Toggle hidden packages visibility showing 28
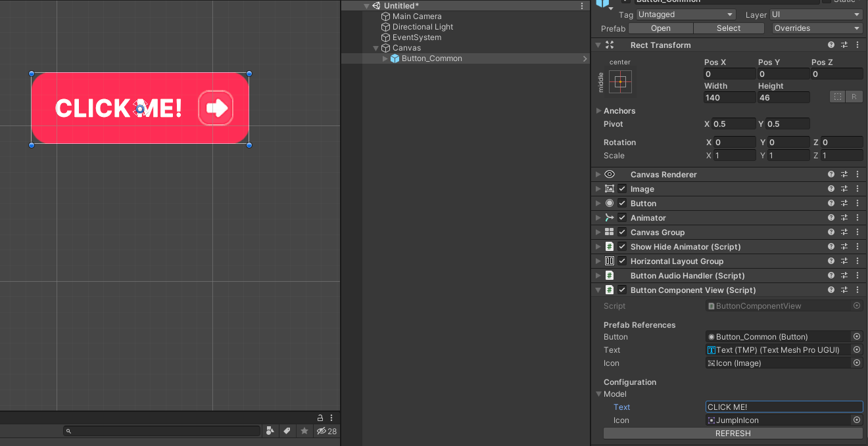This screenshot has height=446, width=868. (326, 431)
